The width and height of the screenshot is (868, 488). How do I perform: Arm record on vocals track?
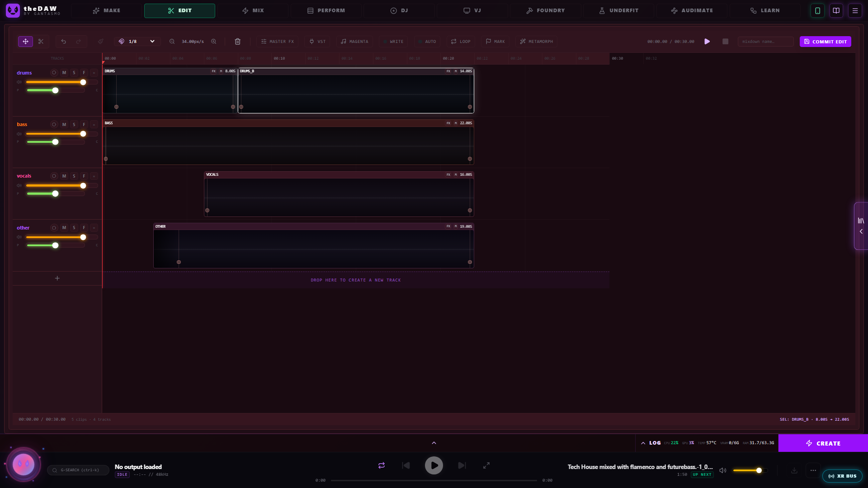click(x=54, y=176)
